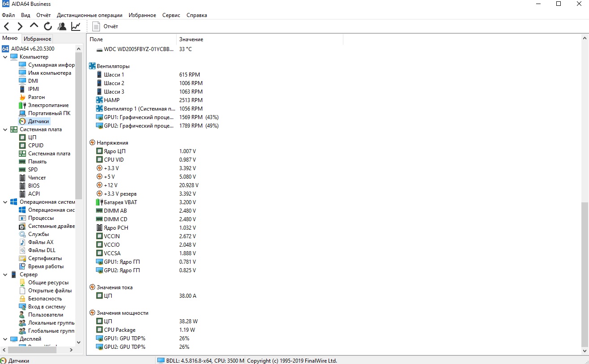The width and height of the screenshot is (589, 364).
Task: Collapse the Дисплей tree node
Action: pyautogui.click(x=5, y=339)
